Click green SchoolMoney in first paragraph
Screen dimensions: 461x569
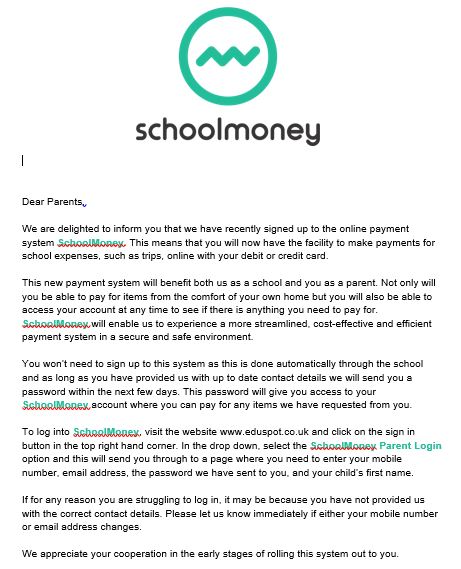91,243
